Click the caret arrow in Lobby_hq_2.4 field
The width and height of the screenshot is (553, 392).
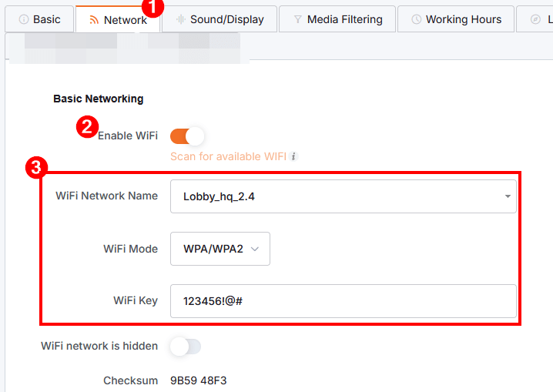click(x=508, y=196)
